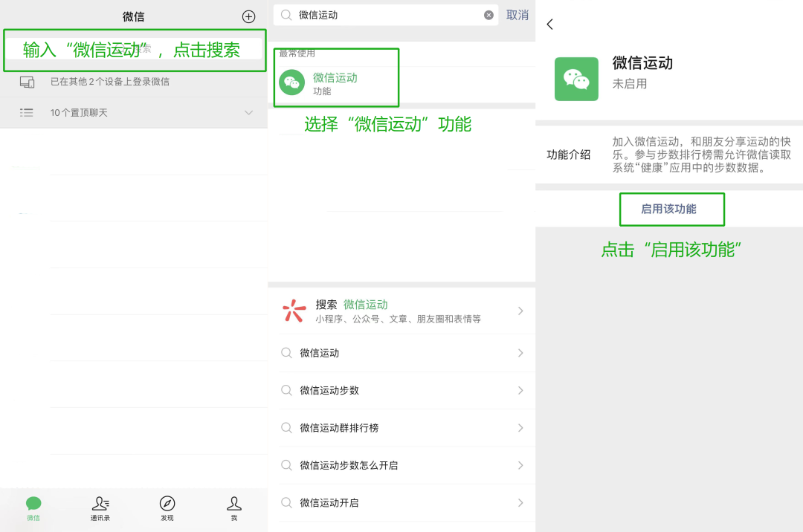Click the chevron on the 微信运动群排行榜 row
Viewport: 803px width, 532px height.
[x=520, y=428]
